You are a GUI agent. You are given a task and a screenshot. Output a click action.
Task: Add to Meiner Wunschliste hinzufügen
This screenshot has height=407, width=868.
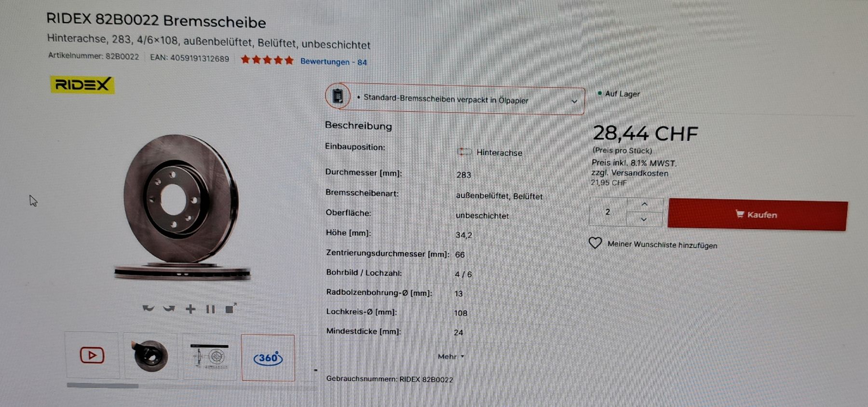pyautogui.click(x=662, y=244)
